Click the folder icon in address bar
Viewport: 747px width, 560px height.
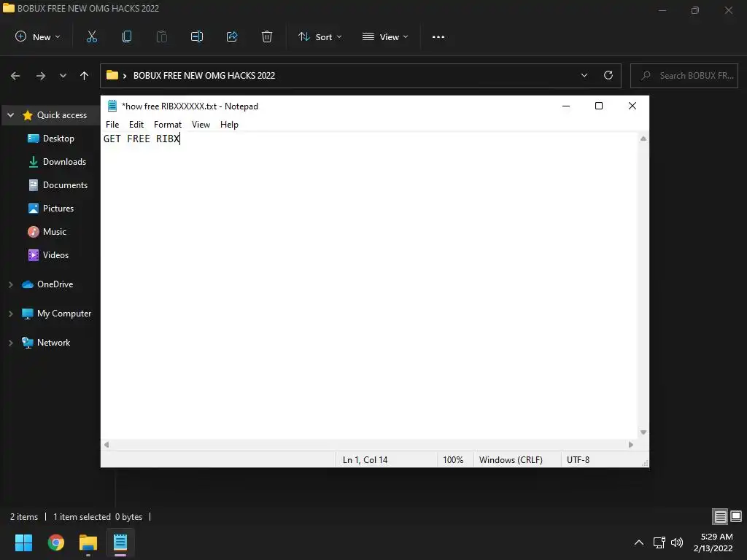[112, 75]
